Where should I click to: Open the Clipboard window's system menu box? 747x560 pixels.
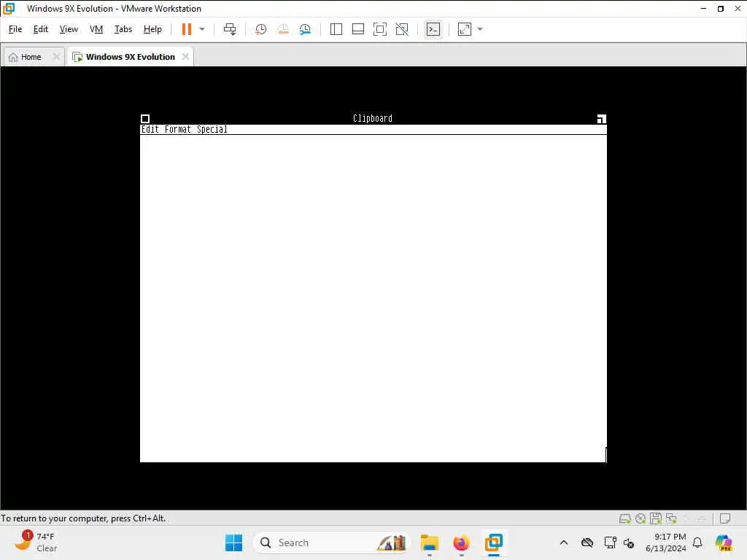[145, 119]
